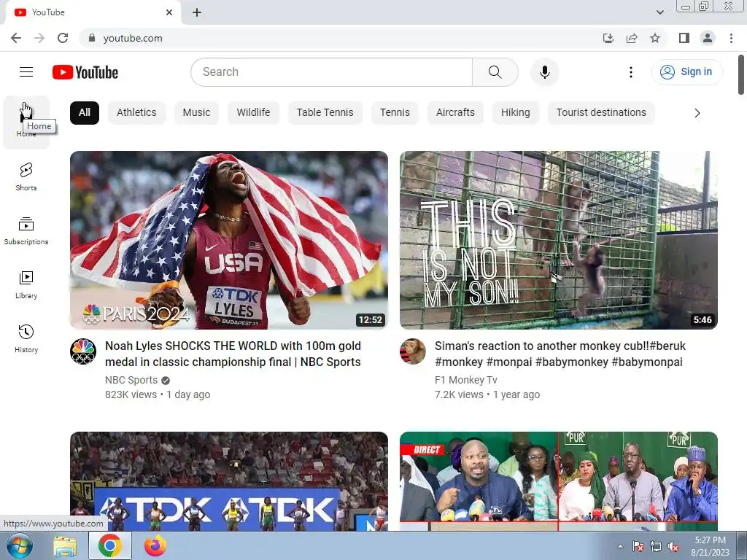Open Library in the sidebar
Screen dimensions: 747x560
26,285
